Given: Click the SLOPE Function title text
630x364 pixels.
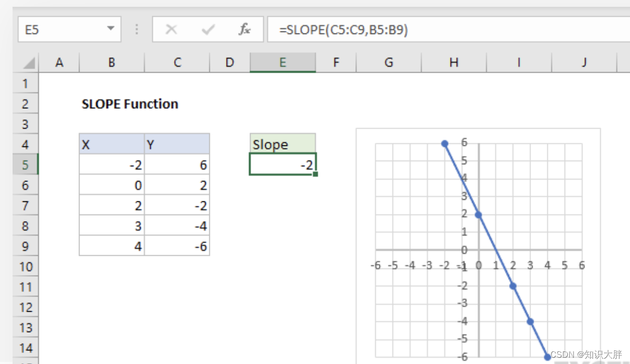Looking at the screenshot, I should point(130,104).
